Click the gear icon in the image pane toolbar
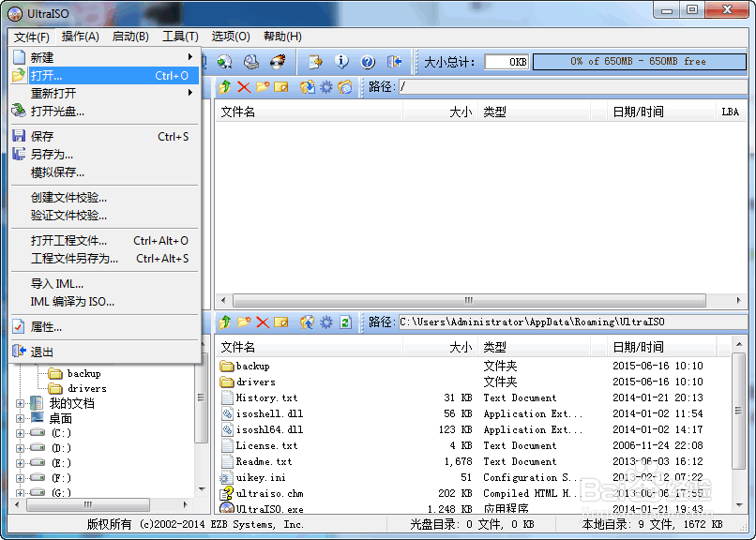The image size is (756, 540). 326,87
